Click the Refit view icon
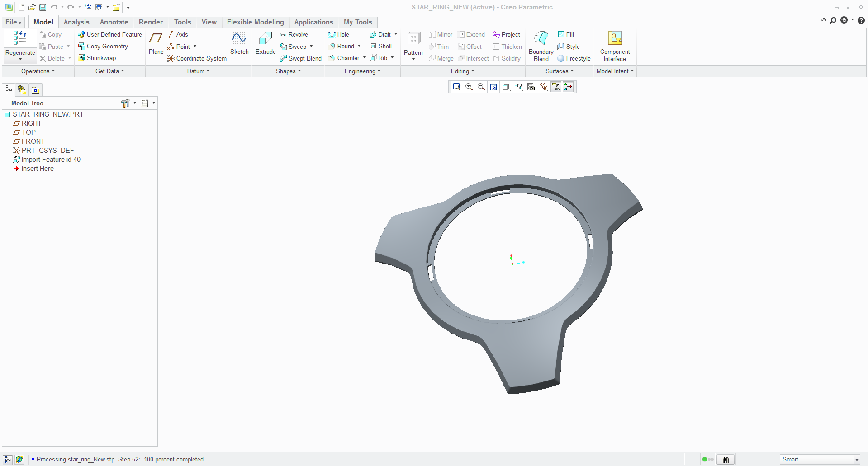868x466 pixels. point(457,87)
